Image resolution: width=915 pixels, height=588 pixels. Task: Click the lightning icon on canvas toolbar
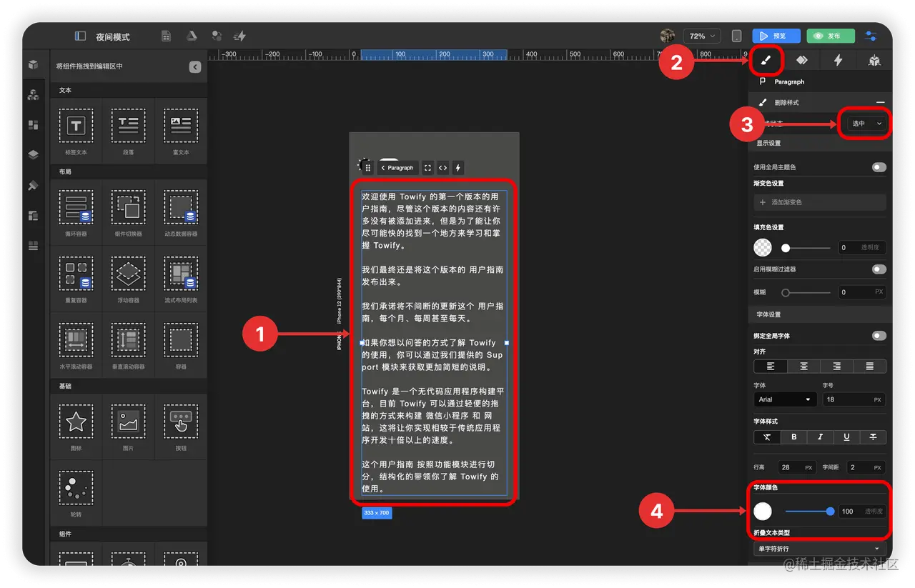tap(458, 168)
